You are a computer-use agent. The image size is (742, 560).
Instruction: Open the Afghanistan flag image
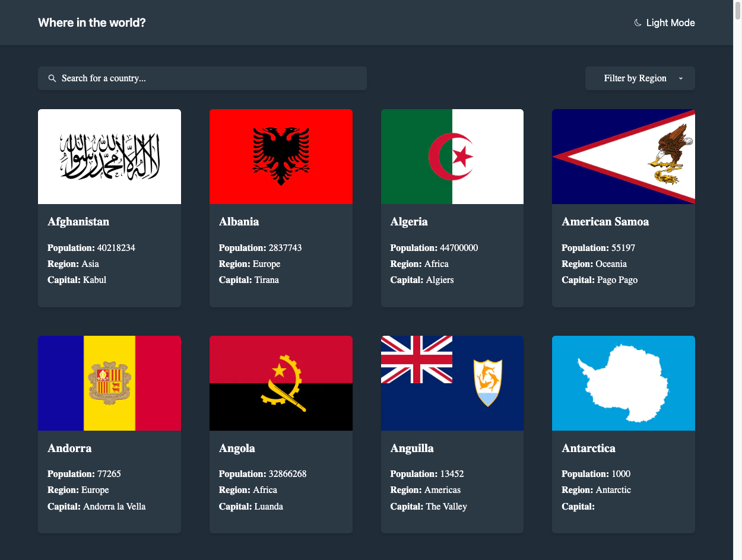(x=109, y=157)
